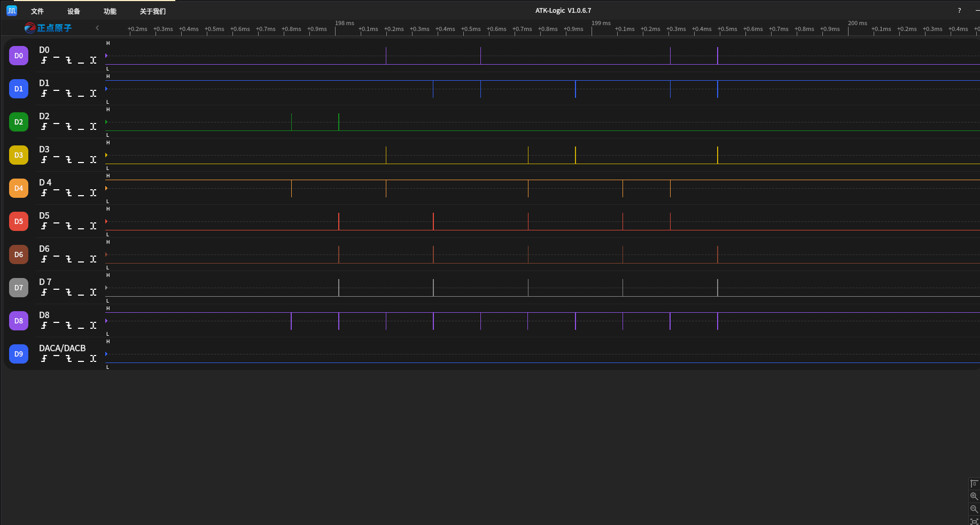
Task: Click the last pulse on D8 waveform
Action: click(x=718, y=321)
